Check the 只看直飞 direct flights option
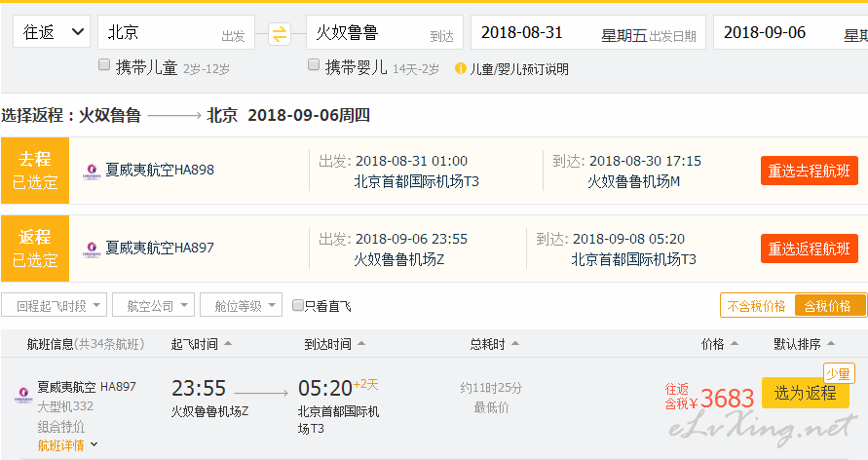The image size is (868, 460). point(298,305)
